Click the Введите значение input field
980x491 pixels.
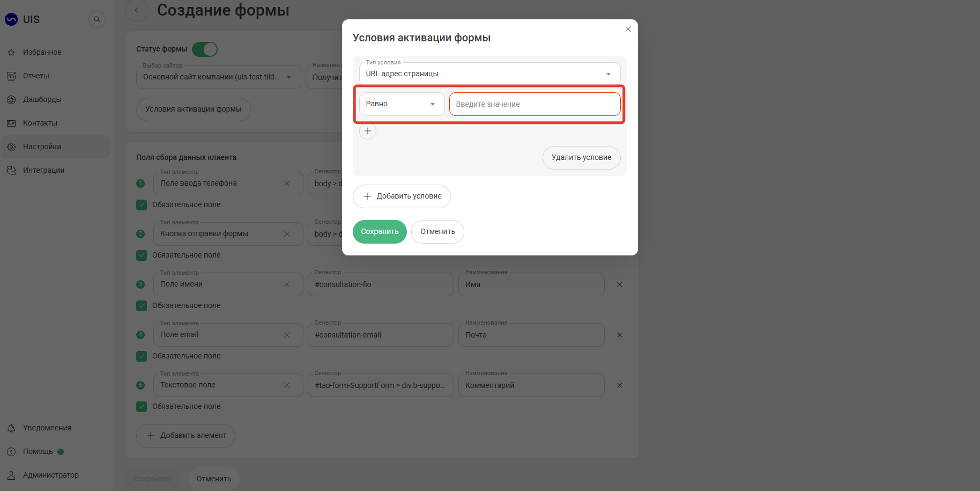click(x=535, y=104)
